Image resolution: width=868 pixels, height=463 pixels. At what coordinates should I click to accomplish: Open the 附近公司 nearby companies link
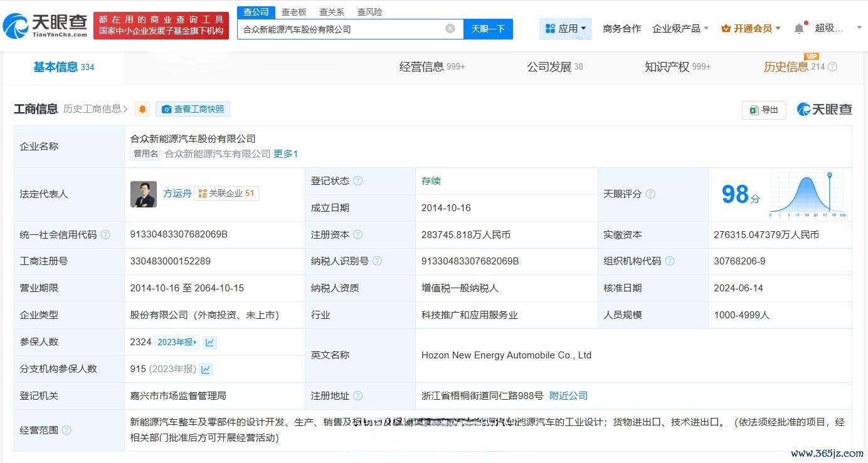[568, 396]
